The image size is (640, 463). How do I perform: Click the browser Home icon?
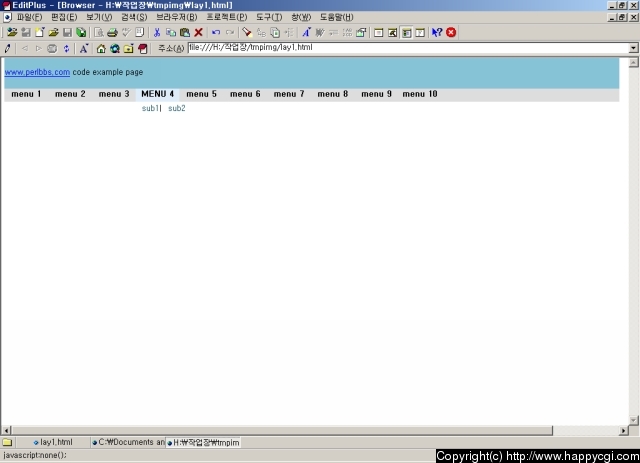[101, 48]
